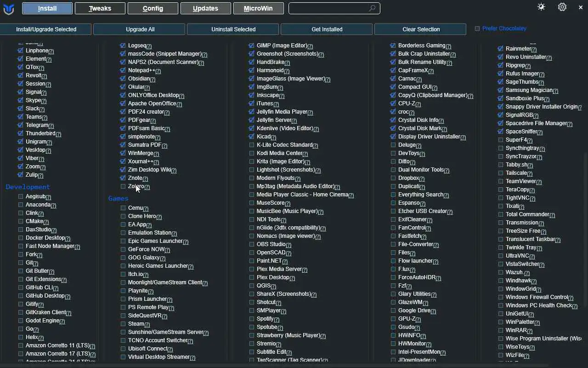Check the Steam checkbox
This screenshot has height=368, width=588.
[x=123, y=324]
